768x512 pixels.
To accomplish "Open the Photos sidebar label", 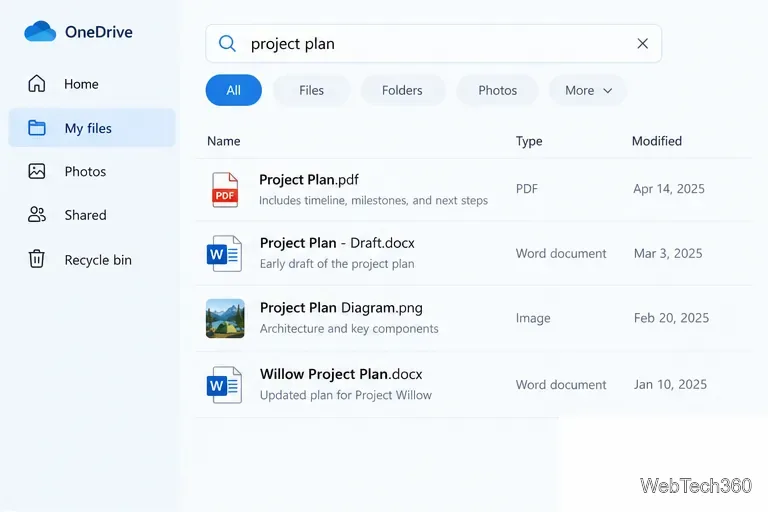I will coord(85,171).
